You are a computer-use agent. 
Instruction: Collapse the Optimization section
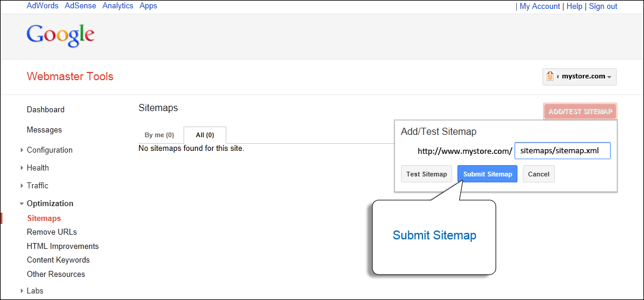(22, 204)
